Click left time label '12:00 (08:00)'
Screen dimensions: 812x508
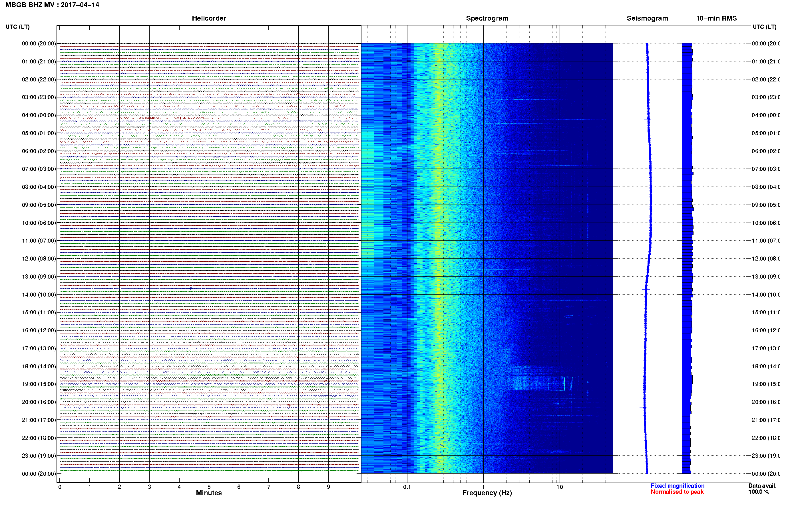pyautogui.click(x=39, y=259)
